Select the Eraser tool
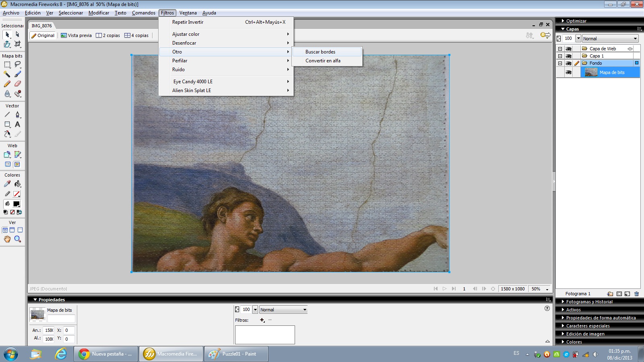644x362 pixels. pyautogui.click(x=17, y=84)
